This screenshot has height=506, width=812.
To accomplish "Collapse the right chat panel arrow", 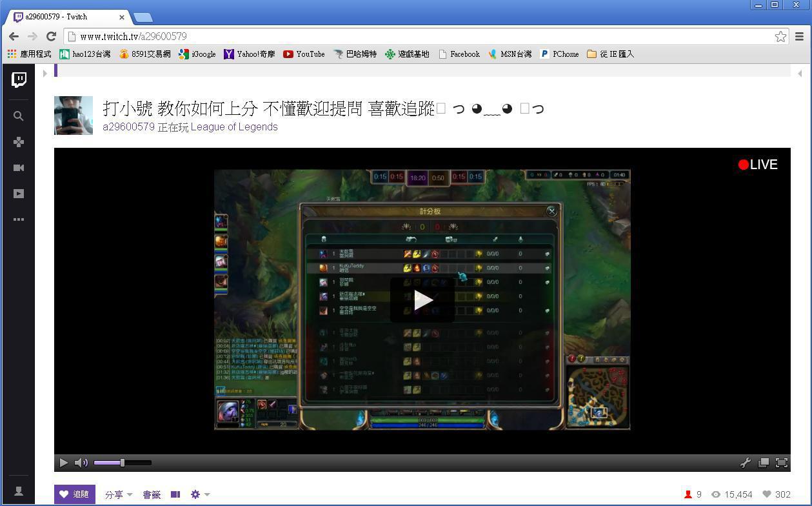I will pyautogui.click(x=800, y=73).
